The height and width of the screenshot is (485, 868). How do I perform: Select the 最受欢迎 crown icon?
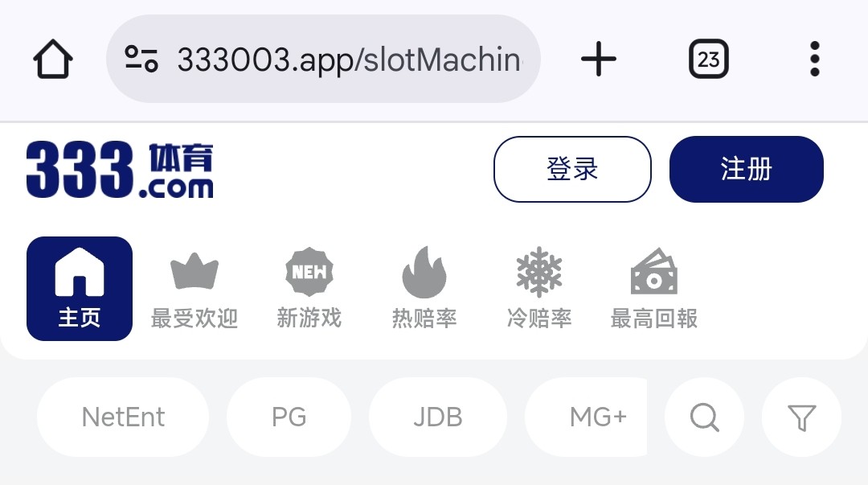click(x=194, y=272)
